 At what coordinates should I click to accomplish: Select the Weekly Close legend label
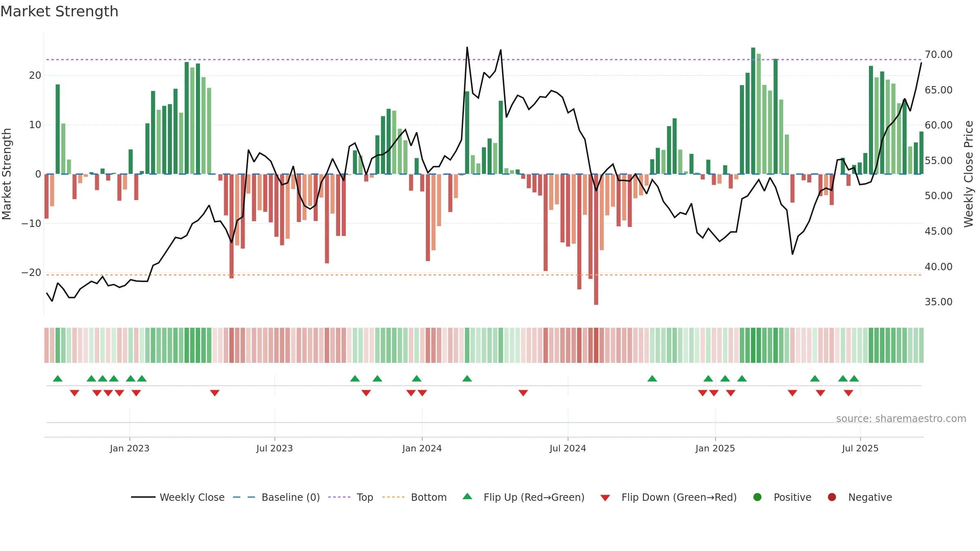click(x=192, y=498)
